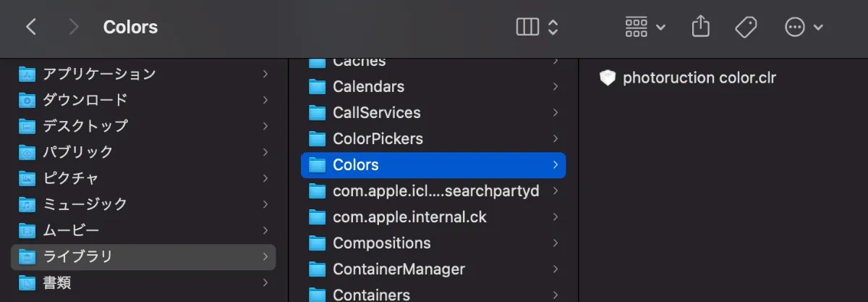868x302 pixels.
Task: Open the photoruction color.clr file
Action: pyautogui.click(x=699, y=78)
